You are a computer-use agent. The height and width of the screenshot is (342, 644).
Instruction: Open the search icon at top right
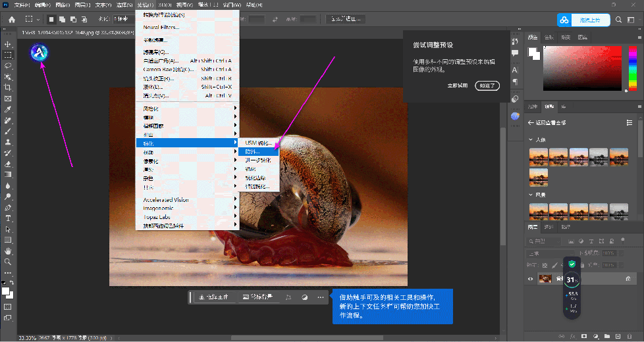618,20
